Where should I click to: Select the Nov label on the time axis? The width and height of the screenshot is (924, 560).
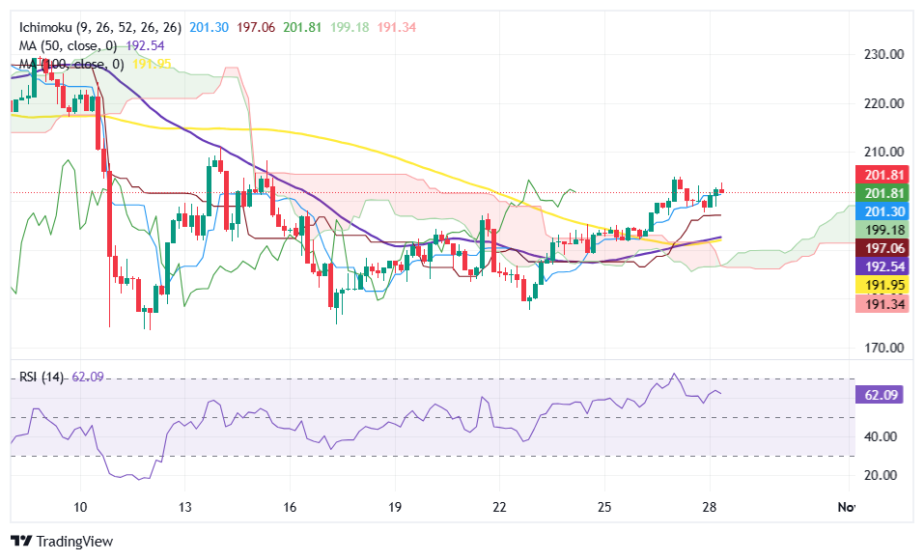click(x=849, y=506)
